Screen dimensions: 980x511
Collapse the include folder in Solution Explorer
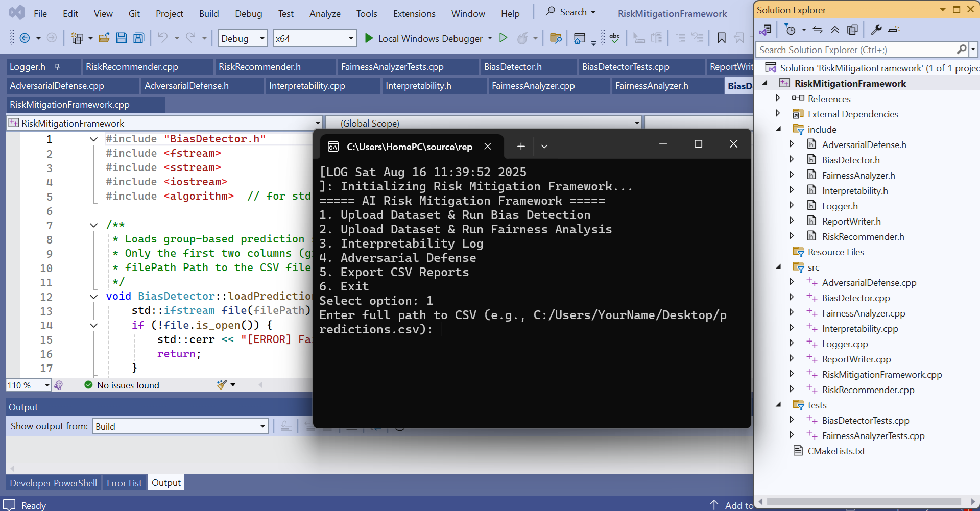778,129
